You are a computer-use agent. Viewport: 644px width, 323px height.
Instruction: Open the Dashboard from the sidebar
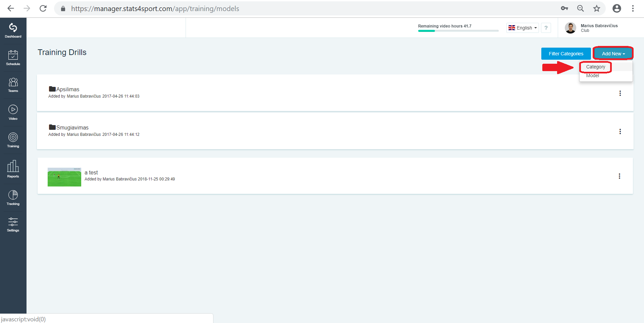click(13, 31)
